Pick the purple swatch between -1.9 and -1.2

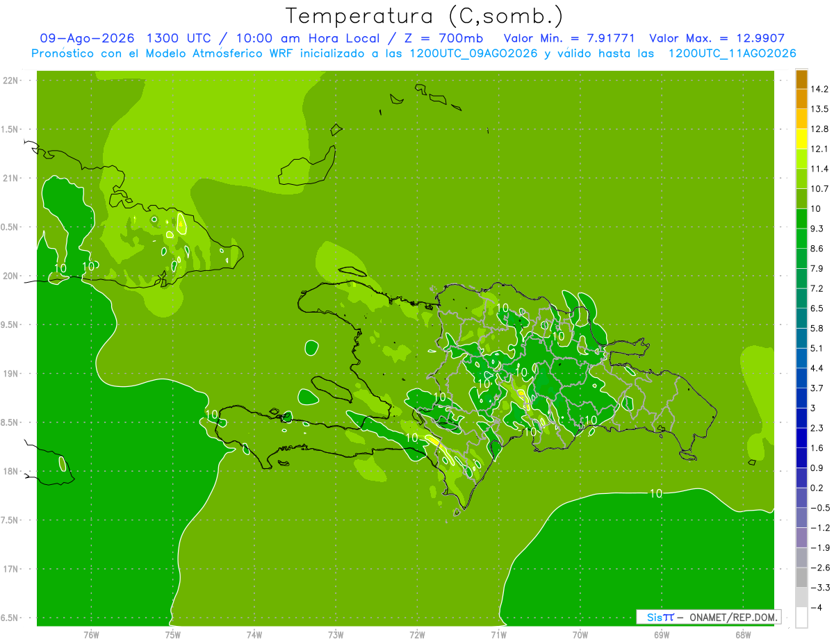pos(801,538)
